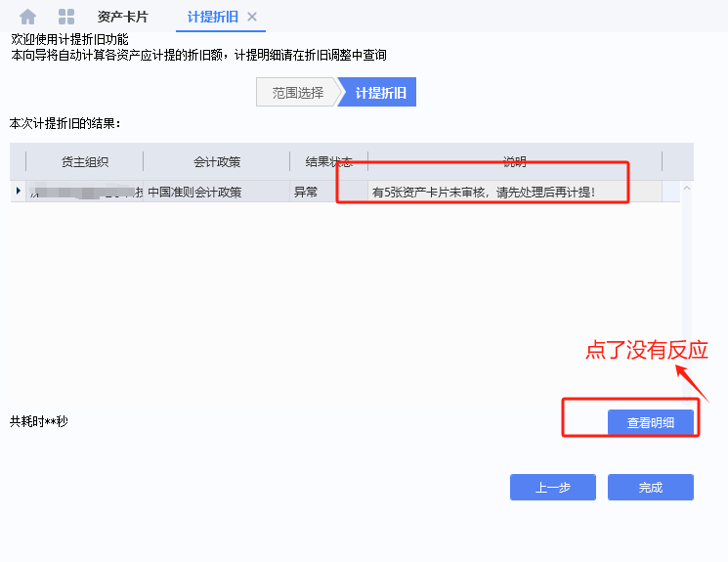
Task: Finish the wizard with 完成
Action: click(x=651, y=487)
